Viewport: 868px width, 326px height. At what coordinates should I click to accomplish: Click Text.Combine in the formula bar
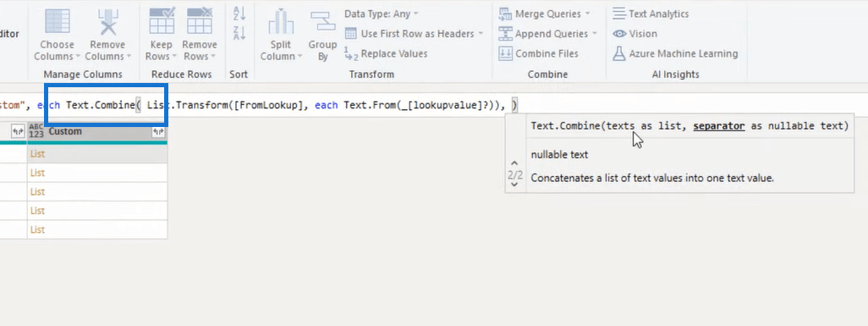(100, 105)
